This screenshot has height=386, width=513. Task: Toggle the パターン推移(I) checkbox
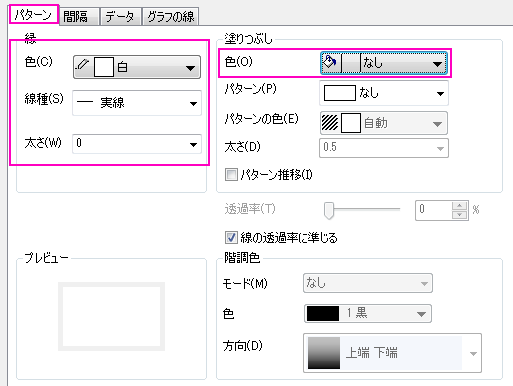[x=231, y=174]
